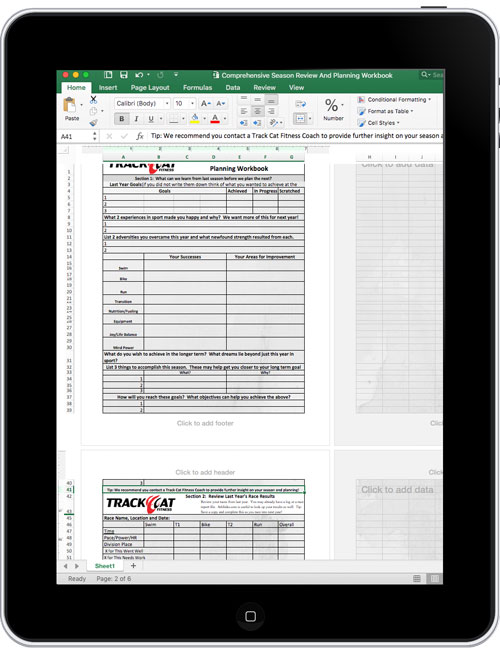The image size is (500, 648).
Task: Click the Cut scissors icon
Action: pos(93,100)
